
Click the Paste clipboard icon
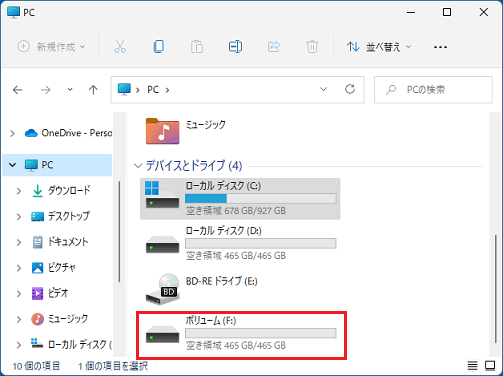click(197, 47)
